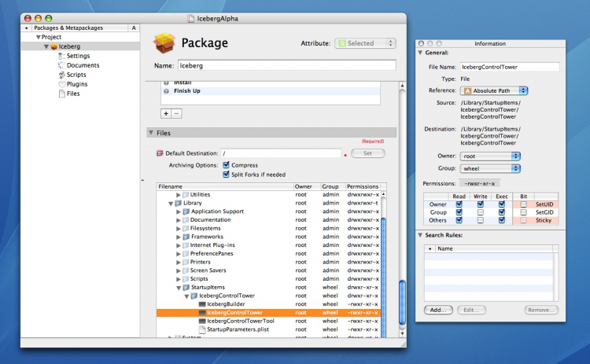Click the large Package box icon
Image resolution: width=590 pixels, height=364 pixels.
164,42
